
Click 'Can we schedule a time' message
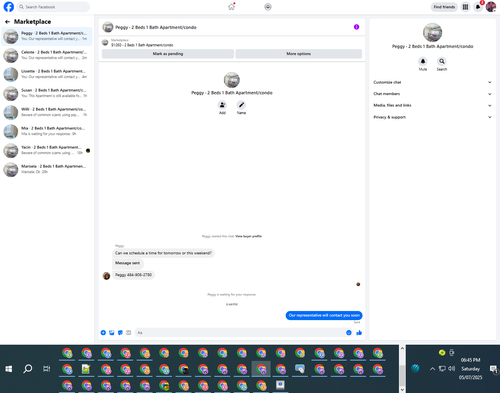click(163, 253)
